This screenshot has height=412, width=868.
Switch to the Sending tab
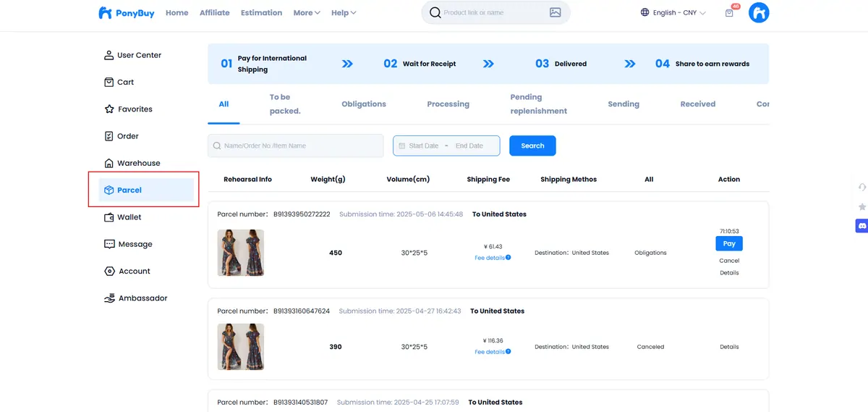624,104
